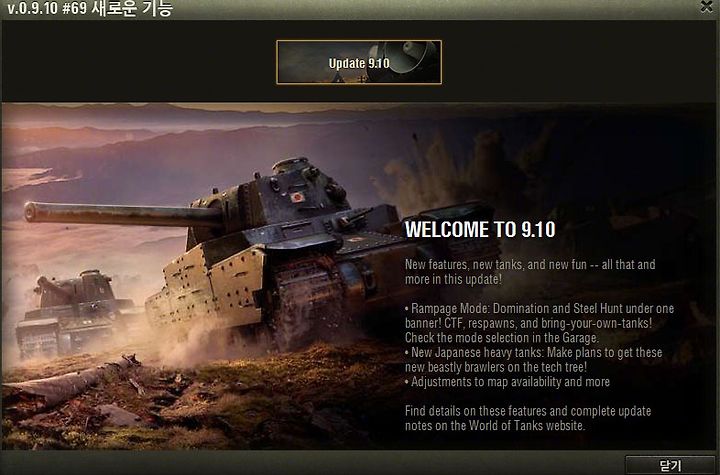Click the Adjustments to map availability line

click(507, 382)
